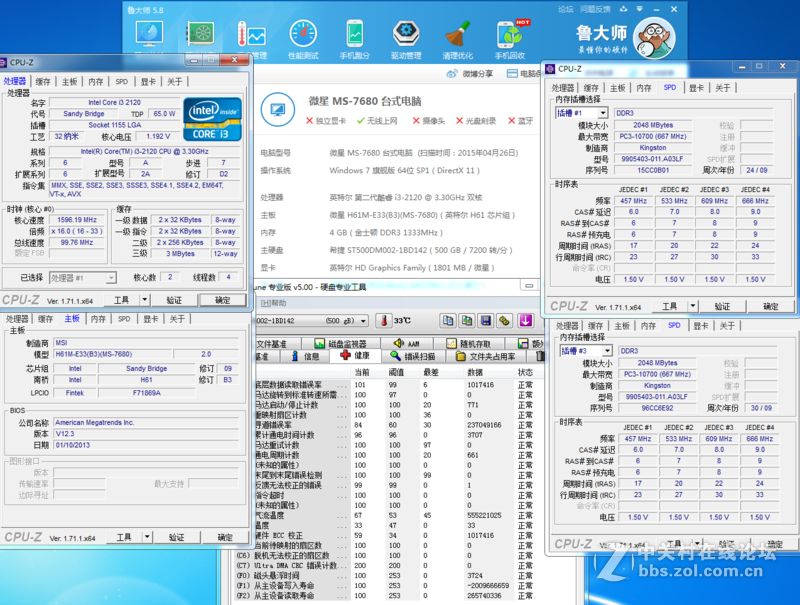The height and width of the screenshot is (605, 800).
Task: Click American Megatrends Inc. BIOS field
Action: 146,422
